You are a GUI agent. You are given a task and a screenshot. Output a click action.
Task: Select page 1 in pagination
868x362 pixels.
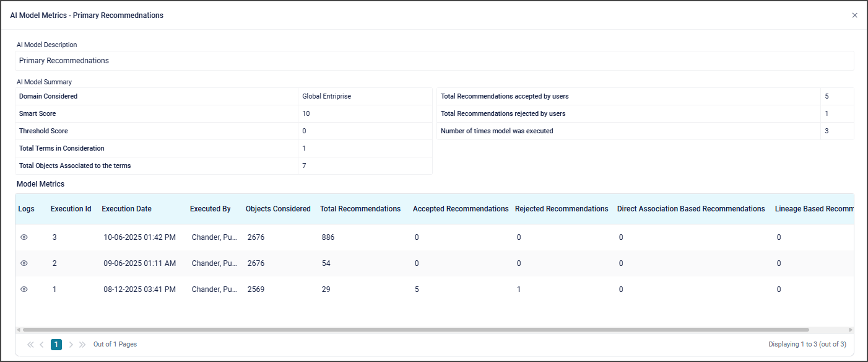pyautogui.click(x=56, y=345)
